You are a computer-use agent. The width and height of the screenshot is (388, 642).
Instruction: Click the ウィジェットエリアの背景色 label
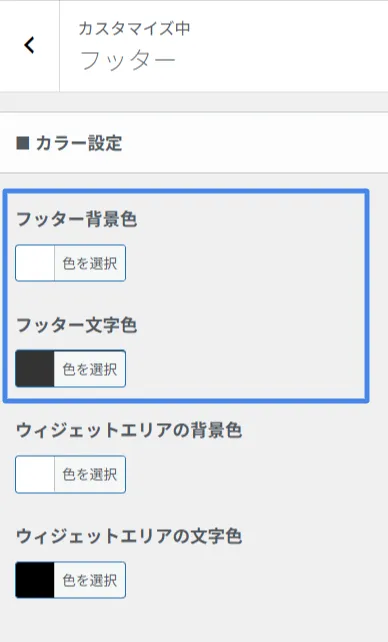coord(129,430)
